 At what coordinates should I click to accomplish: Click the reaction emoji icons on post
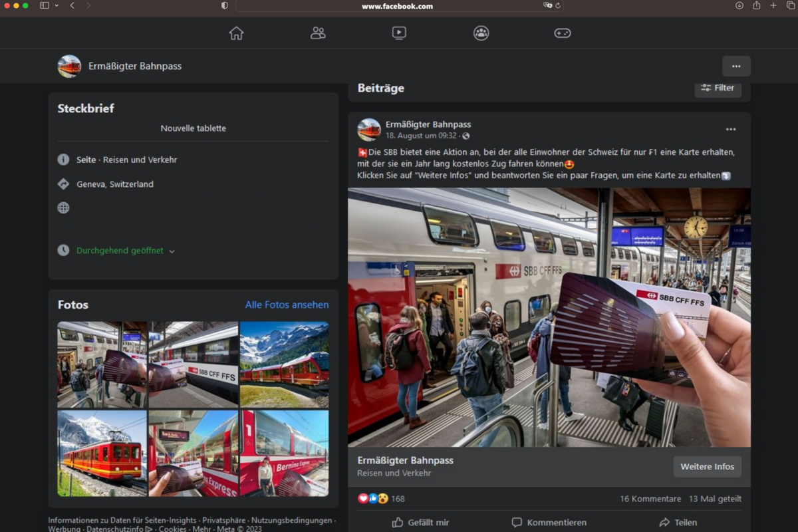(x=373, y=499)
